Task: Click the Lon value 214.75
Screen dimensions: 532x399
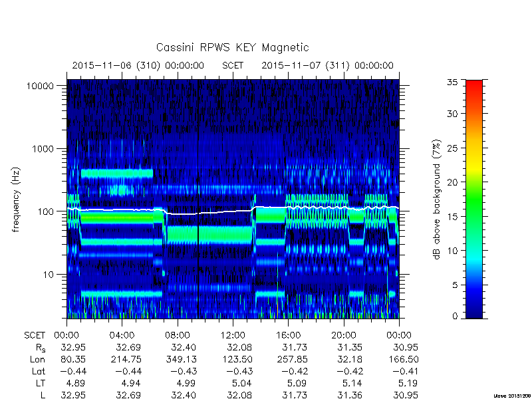Action: pos(126,359)
